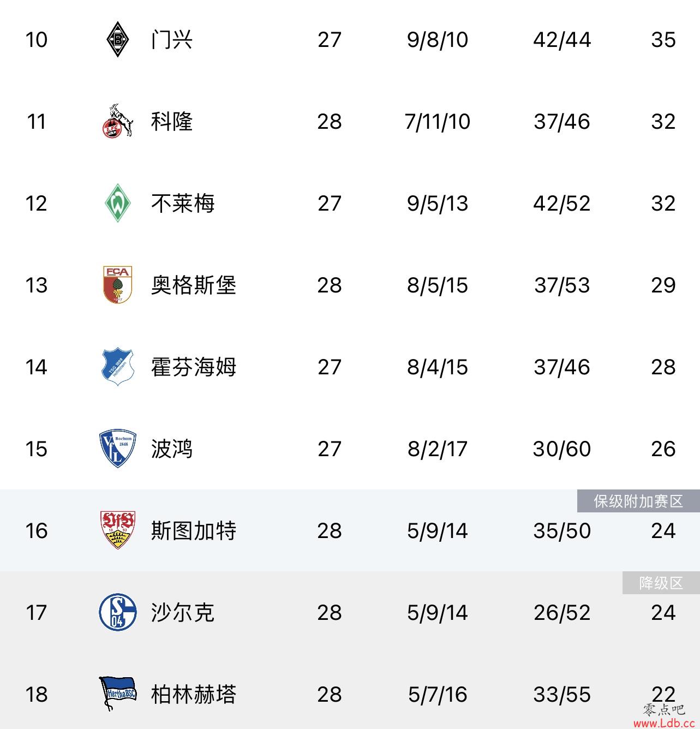The height and width of the screenshot is (729, 700).
Task: Open 霍芬海姆 team details
Action: [x=194, y=367]
